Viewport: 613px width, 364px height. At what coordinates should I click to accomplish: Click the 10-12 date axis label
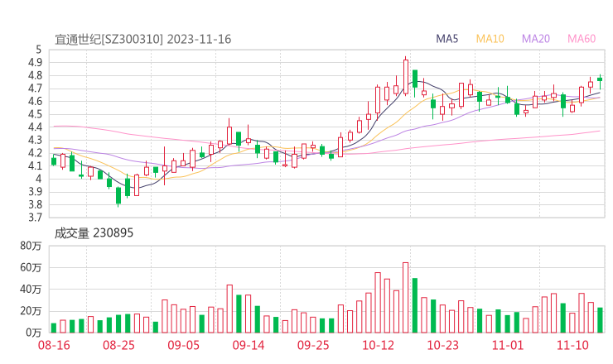[x=378, y=345]
